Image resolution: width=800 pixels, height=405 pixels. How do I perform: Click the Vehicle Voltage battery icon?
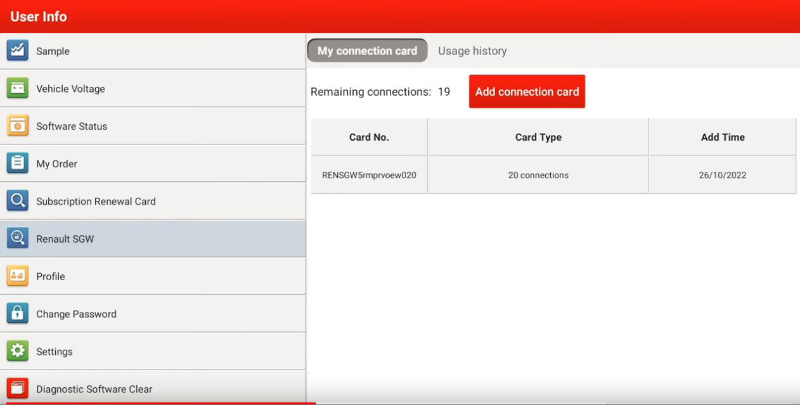tap(18, 89)
